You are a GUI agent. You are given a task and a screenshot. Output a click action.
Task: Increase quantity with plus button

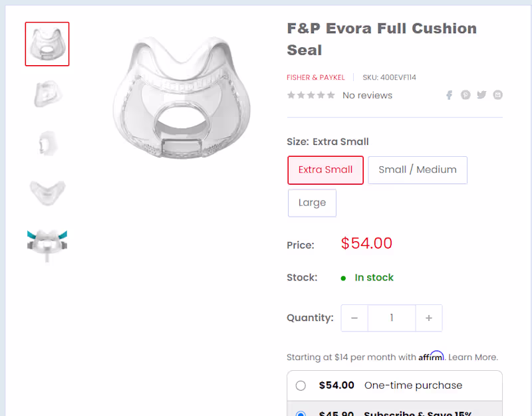pyautogui.click(x=429, y=318)
